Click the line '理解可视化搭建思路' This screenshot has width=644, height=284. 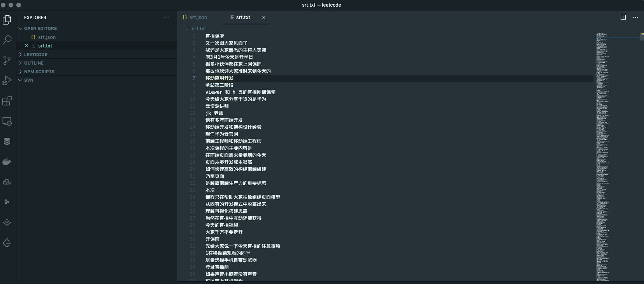pos(226,211)
